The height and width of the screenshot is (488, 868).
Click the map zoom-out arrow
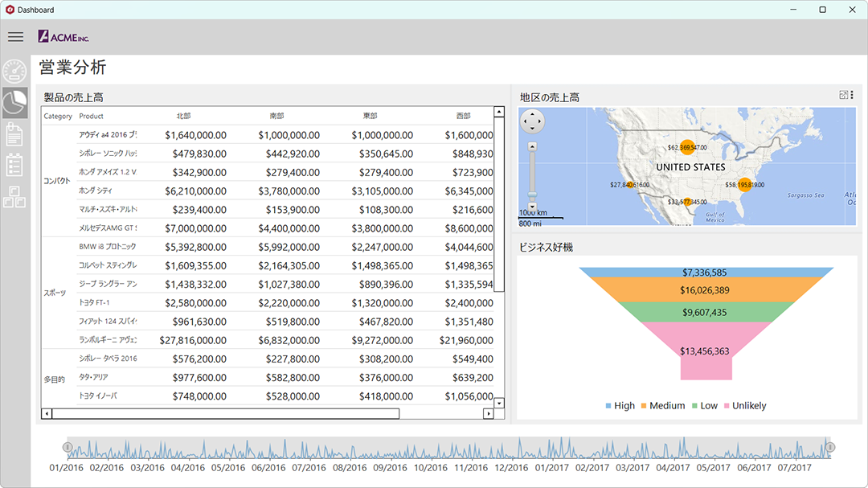[x=533, y=207]
